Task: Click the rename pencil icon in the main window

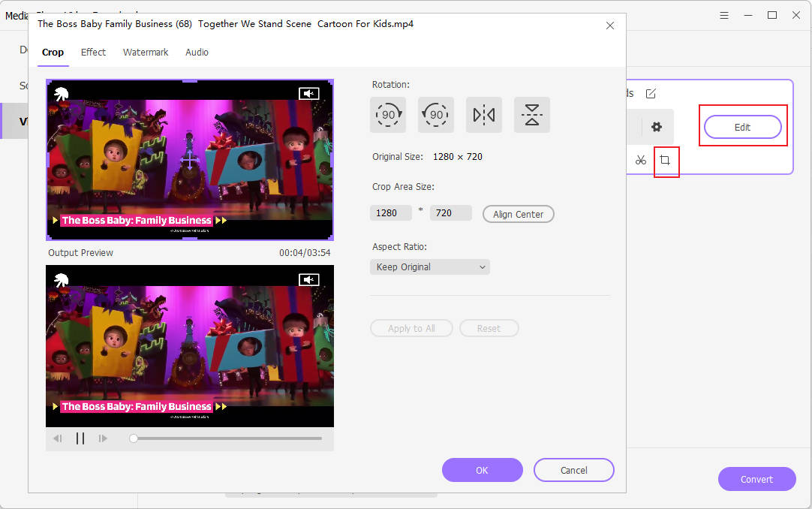Action: [x=651, y=94]
